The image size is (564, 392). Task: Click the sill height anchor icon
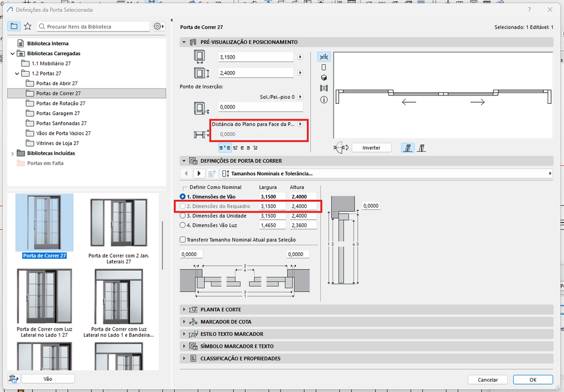pyautogui.click(x=201, y=108)
